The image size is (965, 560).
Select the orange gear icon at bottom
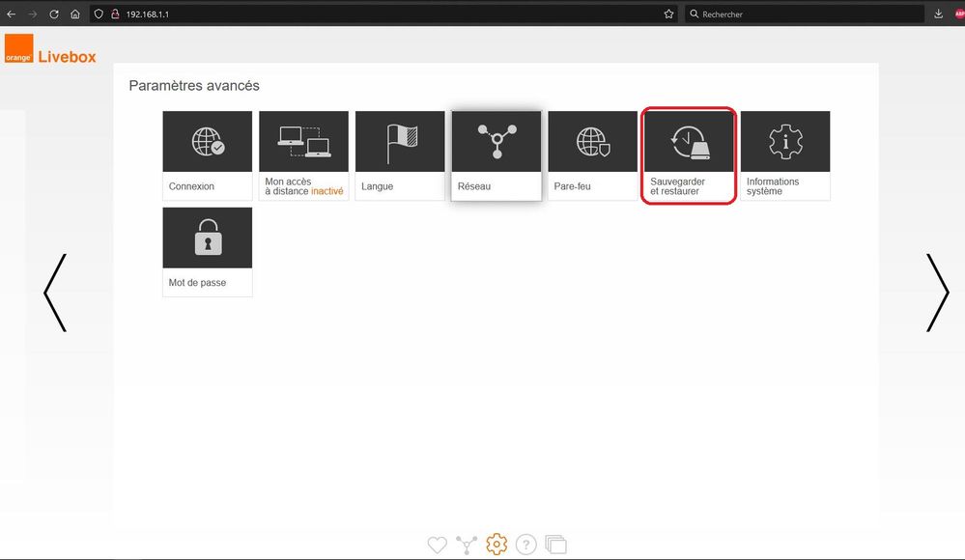tap(497, 545)
